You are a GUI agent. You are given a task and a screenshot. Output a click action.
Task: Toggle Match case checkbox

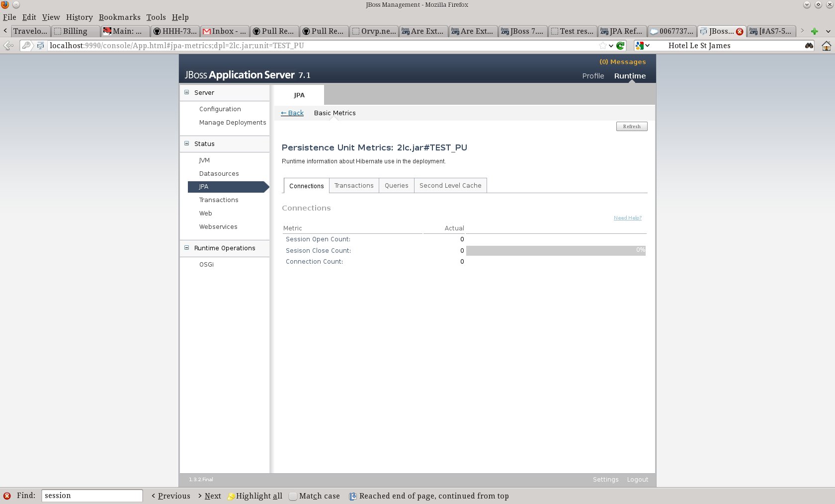(x=293, y=496)
